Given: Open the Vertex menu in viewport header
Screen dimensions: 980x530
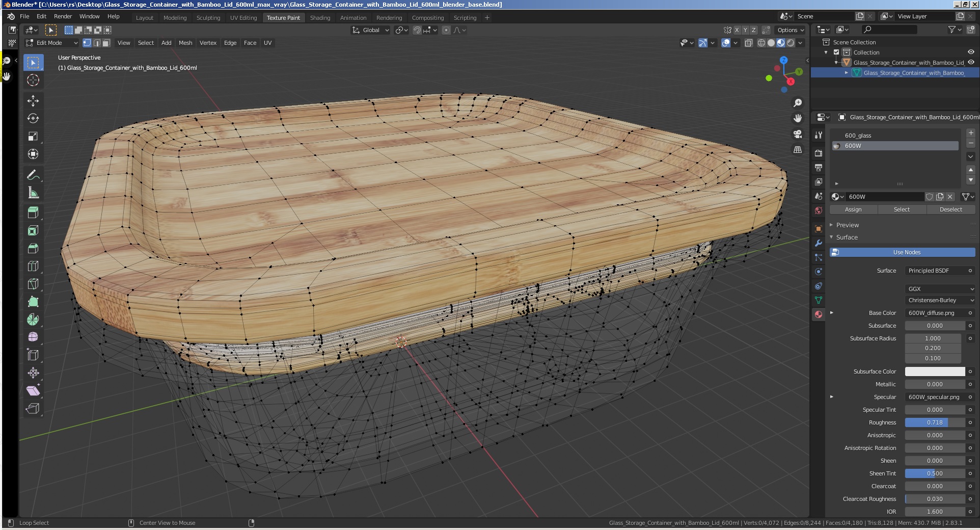Looking at the screenshot, I should (x=208, y=43).
